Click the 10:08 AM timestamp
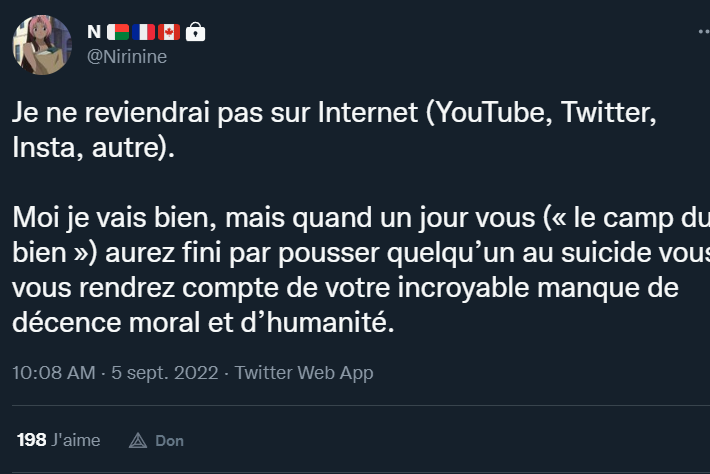This screenshot has width=710, height=474. click(x=53, y=373)
